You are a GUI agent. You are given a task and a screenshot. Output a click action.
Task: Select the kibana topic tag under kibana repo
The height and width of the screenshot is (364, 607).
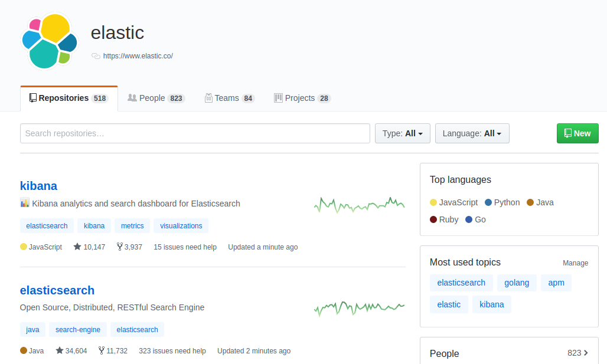click(x=94, y=226)
